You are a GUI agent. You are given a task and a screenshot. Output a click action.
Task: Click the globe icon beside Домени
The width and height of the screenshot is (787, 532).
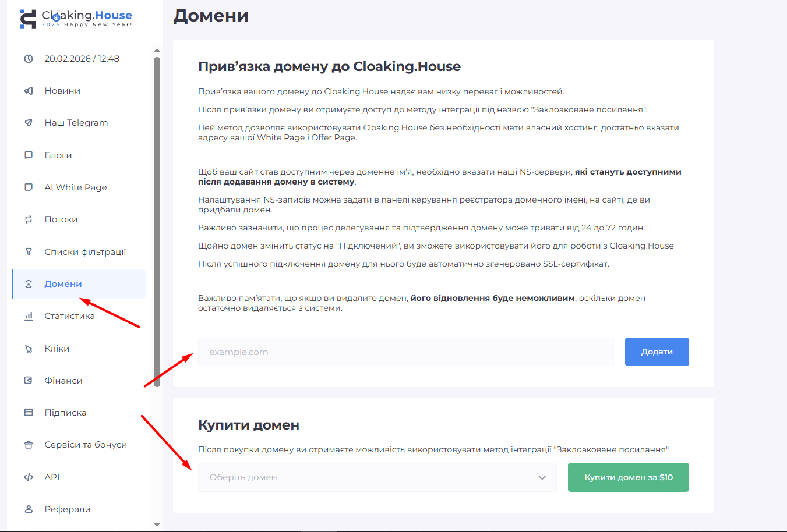(x=29, y=283)
